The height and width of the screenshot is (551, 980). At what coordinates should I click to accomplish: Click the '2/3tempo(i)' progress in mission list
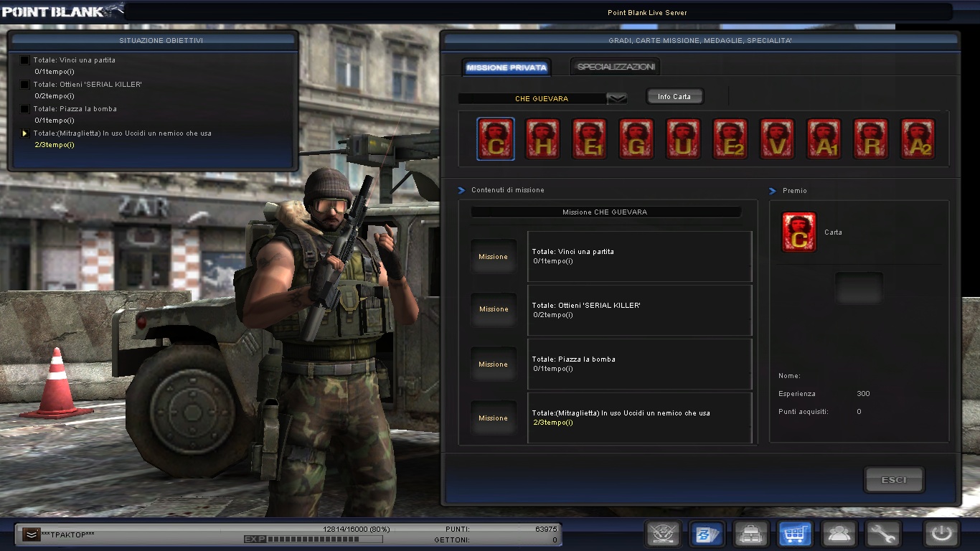pyautogui.click(x=553, y=423)
